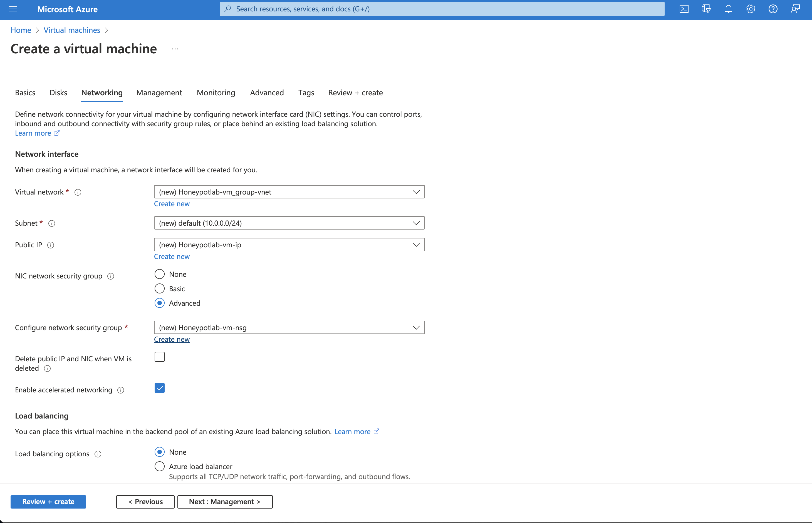812x523 pixels.
Task: Click the blue Review + create button
Action: click(48, 502)
